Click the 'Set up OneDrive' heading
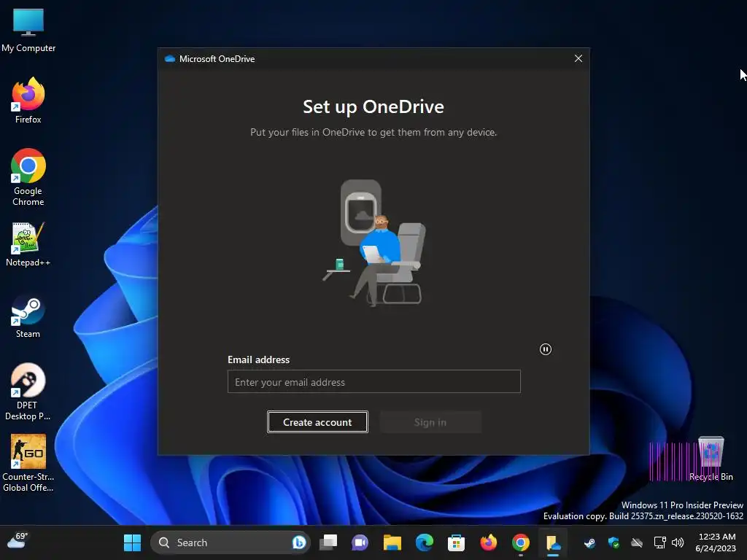The height and width of the screenshot is (560, 747). coord(373,106)
